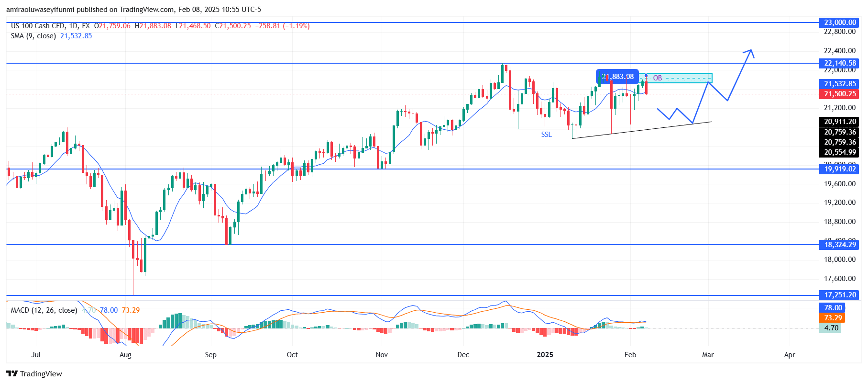Click the MACD (12, 26, close) legend
The image size is (868, 384).
pyautogui.click(x=44, y=310)
